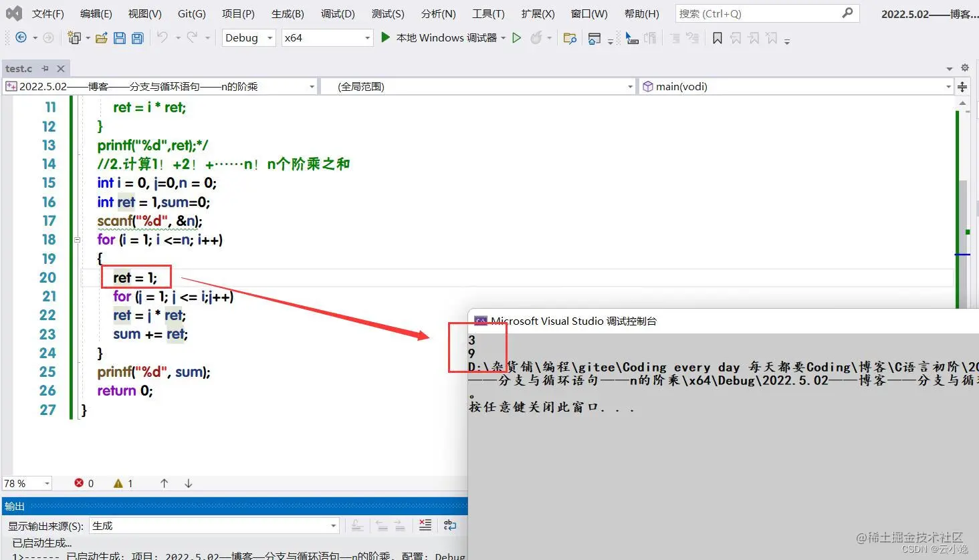The height and width of the screenshot is (560, 979).
Task: Open editor tab settings gear icon
Action: [x=965, y=67]
